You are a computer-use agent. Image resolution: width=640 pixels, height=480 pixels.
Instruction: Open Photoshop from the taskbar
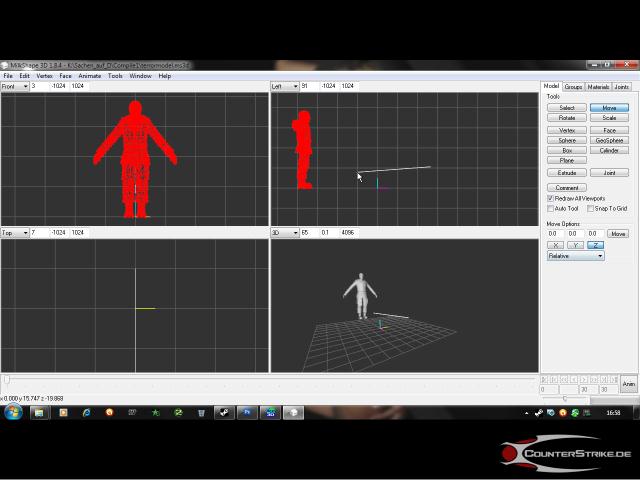coord(247,412)
